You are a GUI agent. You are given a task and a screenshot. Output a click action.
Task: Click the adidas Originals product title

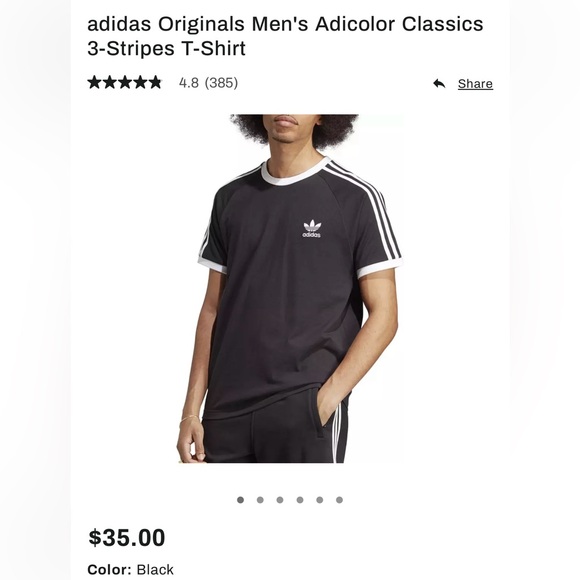pyautogui.click(x=285, y=36)
